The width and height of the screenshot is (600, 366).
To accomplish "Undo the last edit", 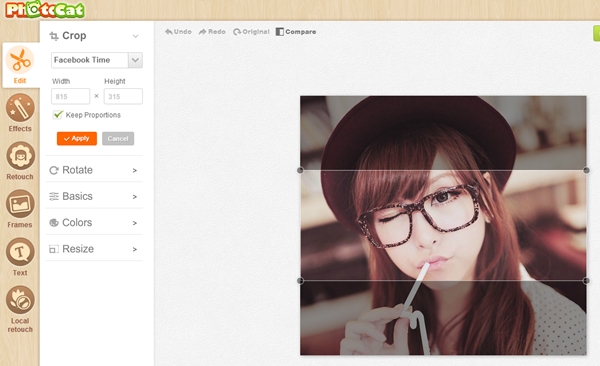I will (x=178, y=32).
